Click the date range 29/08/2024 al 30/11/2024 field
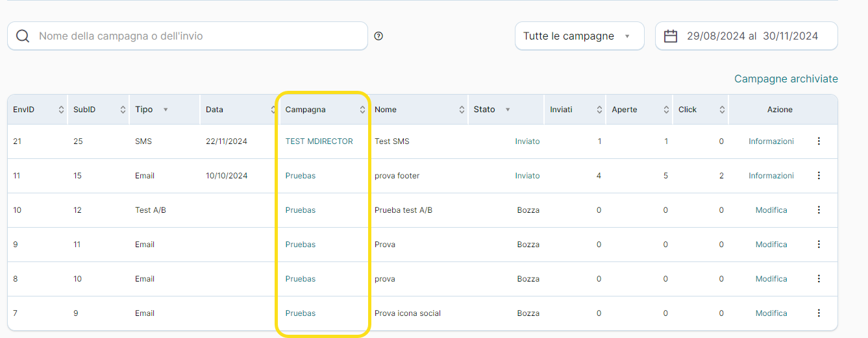The image size is (868, 338). [x=752, y=36]
